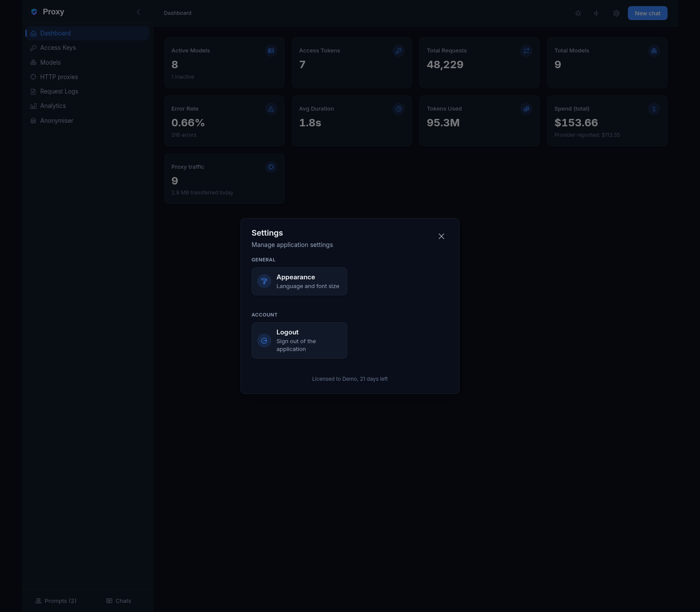Toggle light theme with the sun icon
The image size is (700, 612).
point(578,13)
